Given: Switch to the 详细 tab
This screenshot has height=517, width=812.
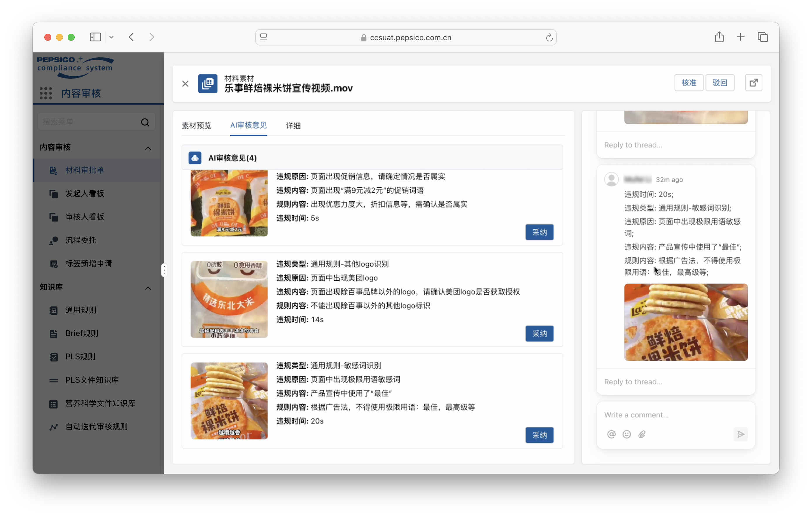Looking at the screenshot, I should coord(293,125).
